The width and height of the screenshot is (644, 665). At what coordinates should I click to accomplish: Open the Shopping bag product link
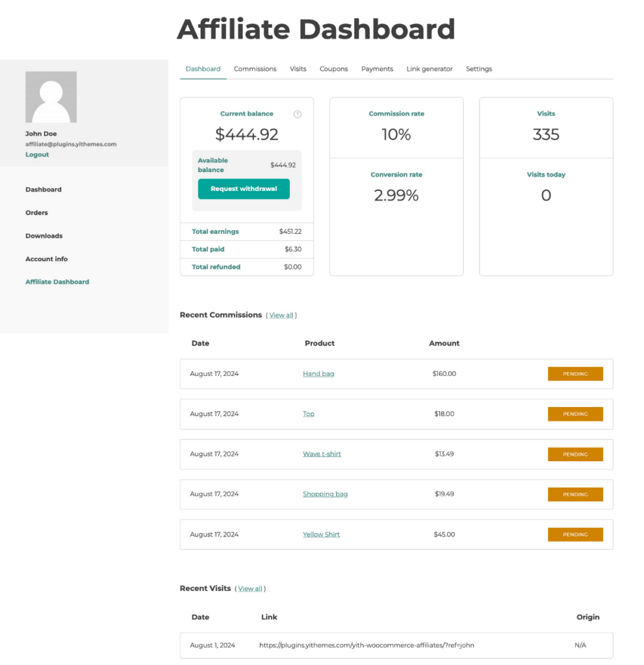point(325,494)
